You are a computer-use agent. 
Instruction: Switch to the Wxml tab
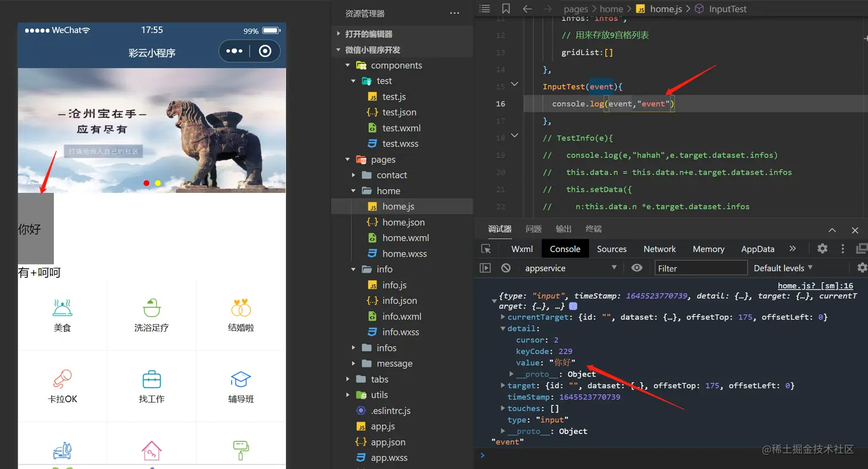[522, 249]
